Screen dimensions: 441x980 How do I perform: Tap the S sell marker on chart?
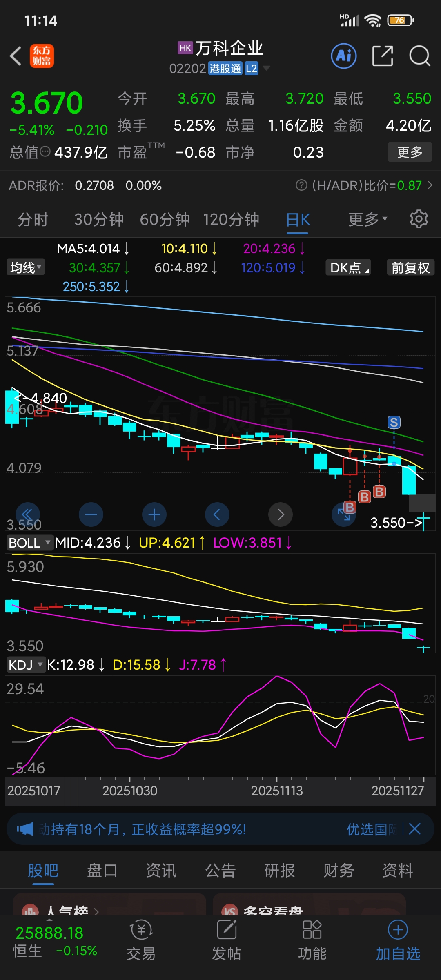pyautogui.click(x=394, y=422)
